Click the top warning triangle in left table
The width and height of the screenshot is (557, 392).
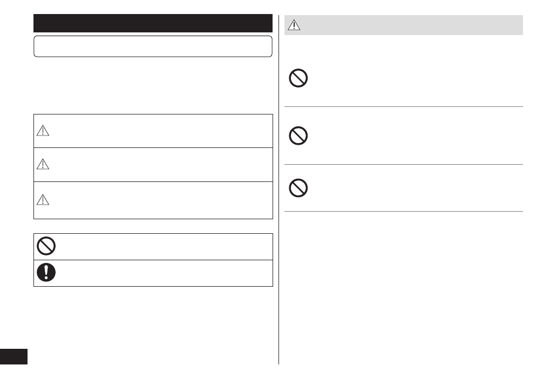coord(43,131)
